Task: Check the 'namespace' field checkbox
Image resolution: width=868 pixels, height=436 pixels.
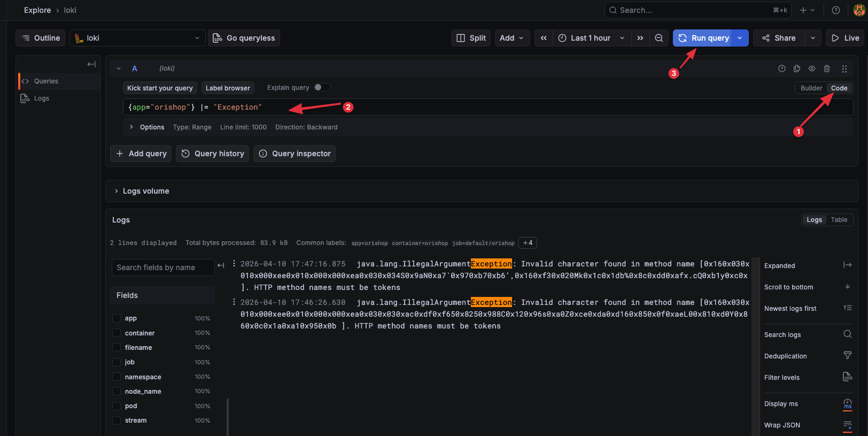Action: pyautogui.click(x=117, y=377)
